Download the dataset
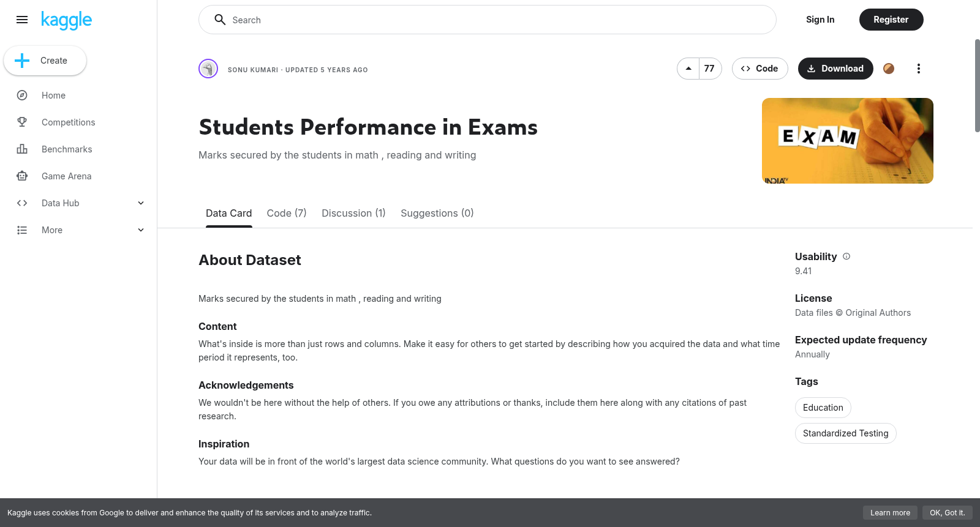 click(835, 69)
